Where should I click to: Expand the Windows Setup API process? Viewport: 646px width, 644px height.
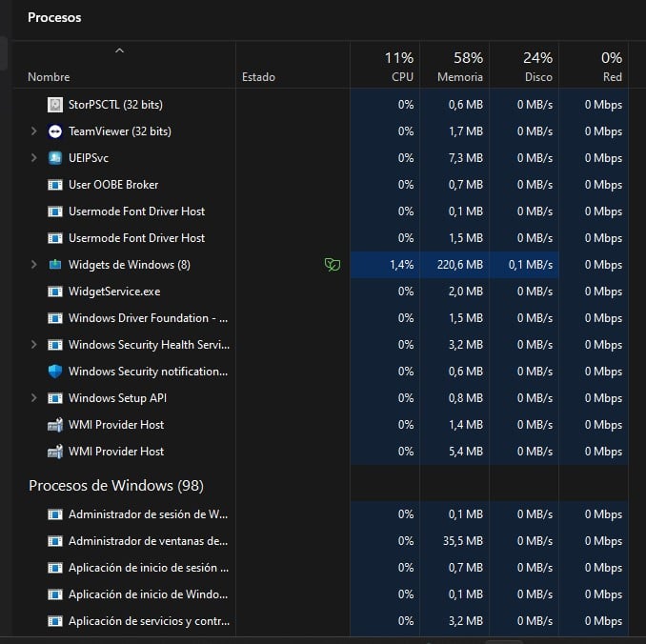[x=33, y=398]
